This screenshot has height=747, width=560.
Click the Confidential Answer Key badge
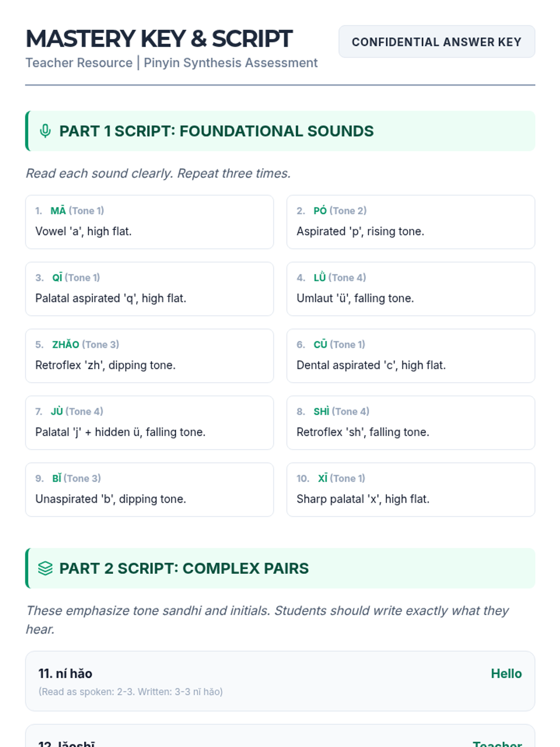pyautogui.click(x=436, y=42)
